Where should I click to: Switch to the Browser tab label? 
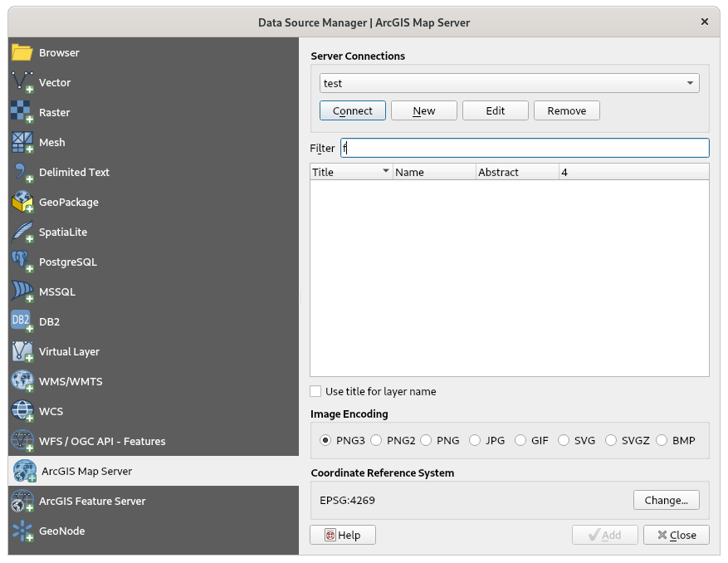59,52
